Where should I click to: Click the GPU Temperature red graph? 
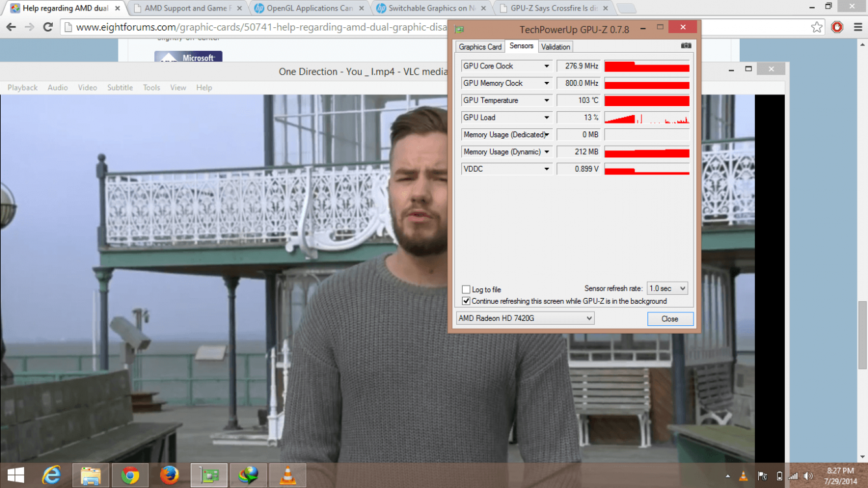point(647,100)
